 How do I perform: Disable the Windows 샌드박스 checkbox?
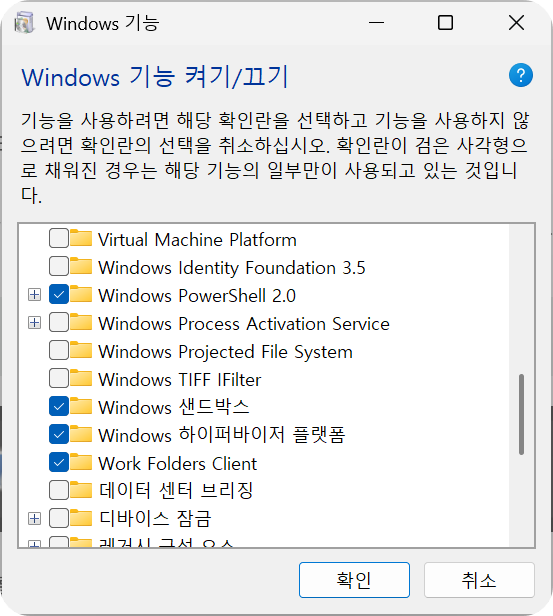(x=59, y=406)
